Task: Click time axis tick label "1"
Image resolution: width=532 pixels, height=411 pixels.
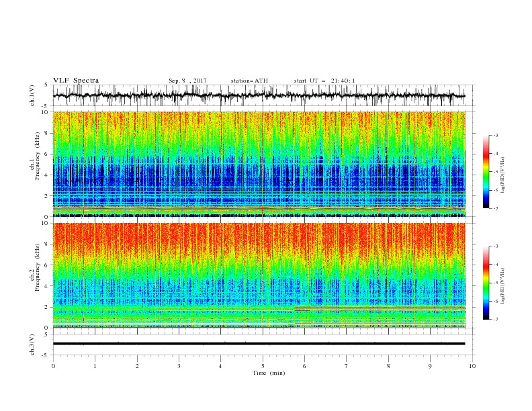Action: (95, 366)
